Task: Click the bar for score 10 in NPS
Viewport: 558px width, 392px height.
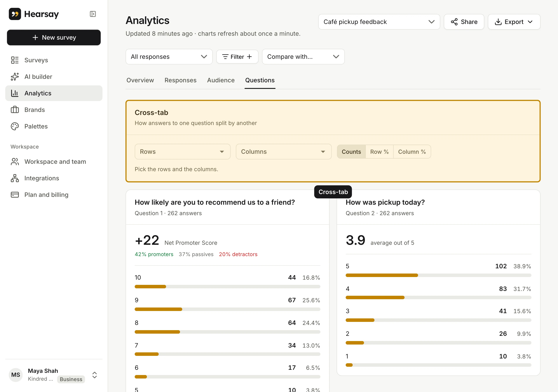Action: coord(228,287)
